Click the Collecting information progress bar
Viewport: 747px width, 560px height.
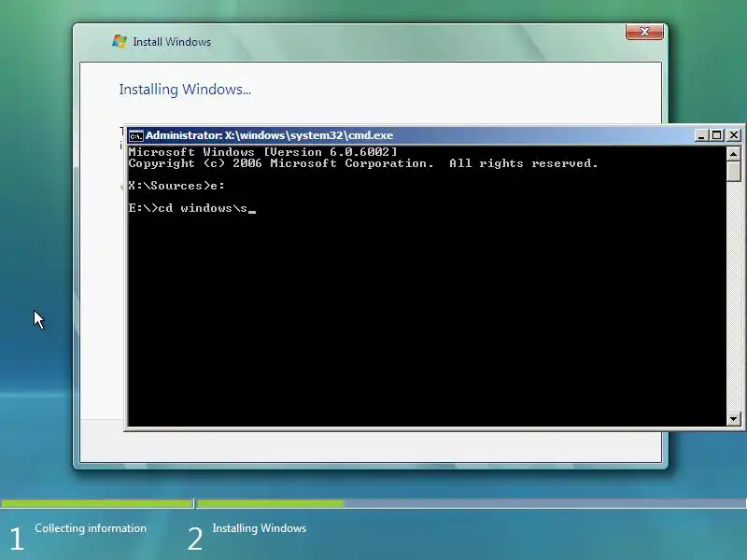tap(97, 503)
